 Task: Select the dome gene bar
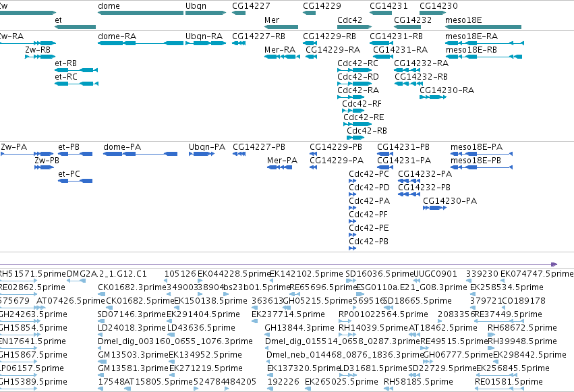140,13
